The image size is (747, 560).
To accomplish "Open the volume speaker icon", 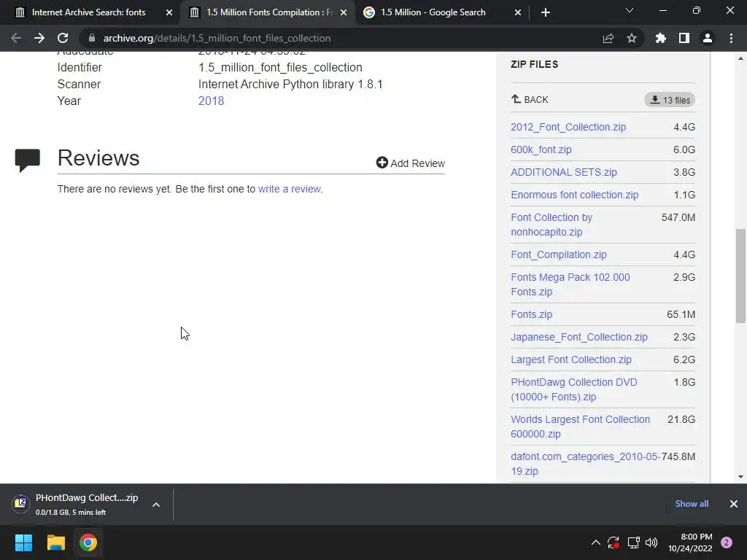I will [x=651, y=542].
